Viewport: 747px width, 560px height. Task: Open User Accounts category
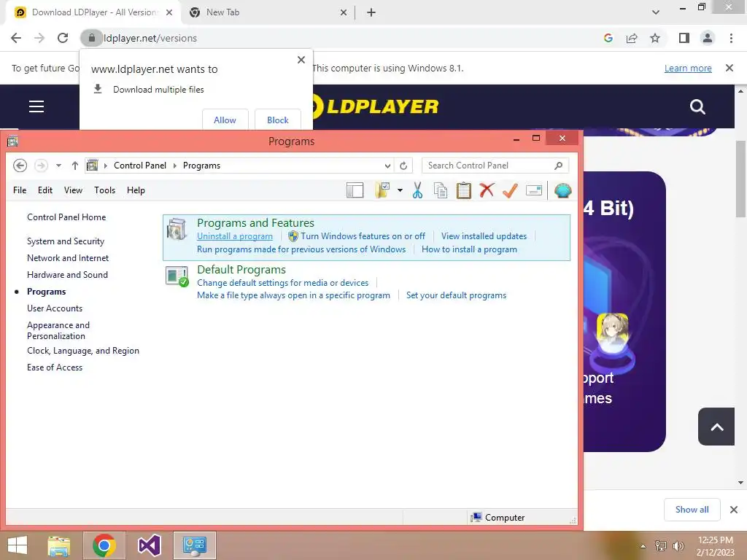(x=55, y=308)
